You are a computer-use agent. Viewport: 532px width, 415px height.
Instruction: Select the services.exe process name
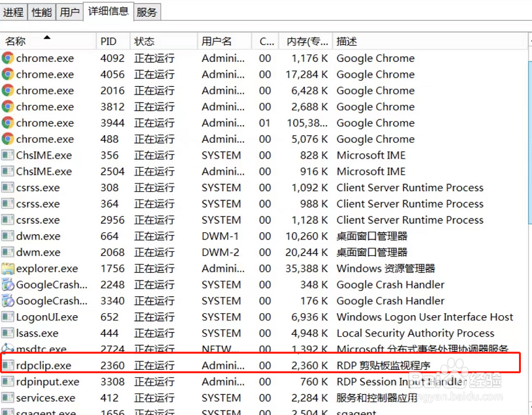46,398
